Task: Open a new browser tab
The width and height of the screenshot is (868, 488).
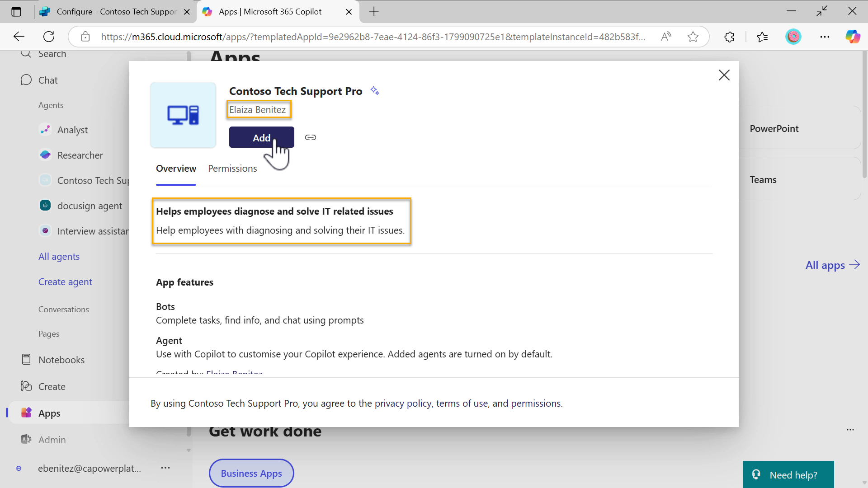Action: 374,12
